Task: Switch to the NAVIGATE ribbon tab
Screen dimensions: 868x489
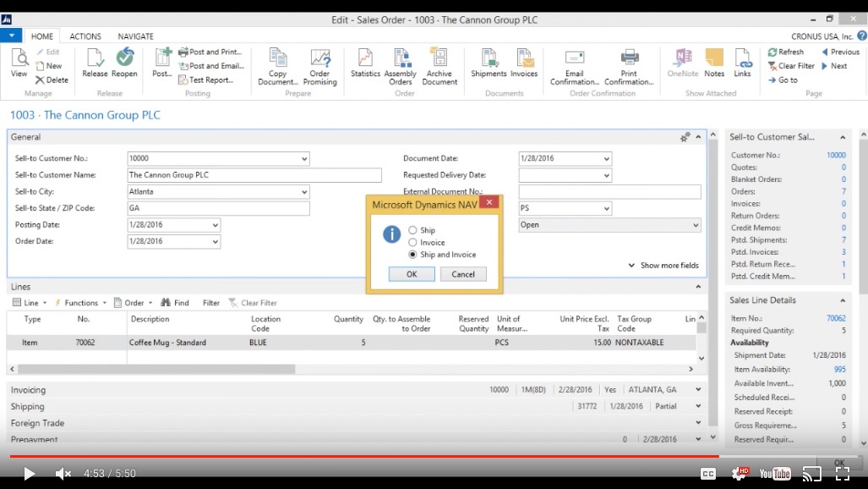Action: pyautogui.click(x=135, y=36)
